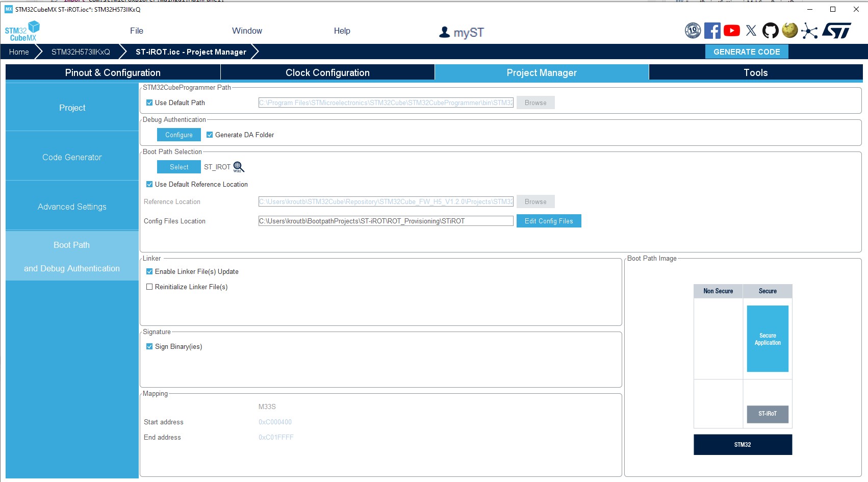Image resolution: width=868 pixels, height=482 pixels.
Task: Click the 10th anniversary badge icon
Action: [x=693, y=31]
